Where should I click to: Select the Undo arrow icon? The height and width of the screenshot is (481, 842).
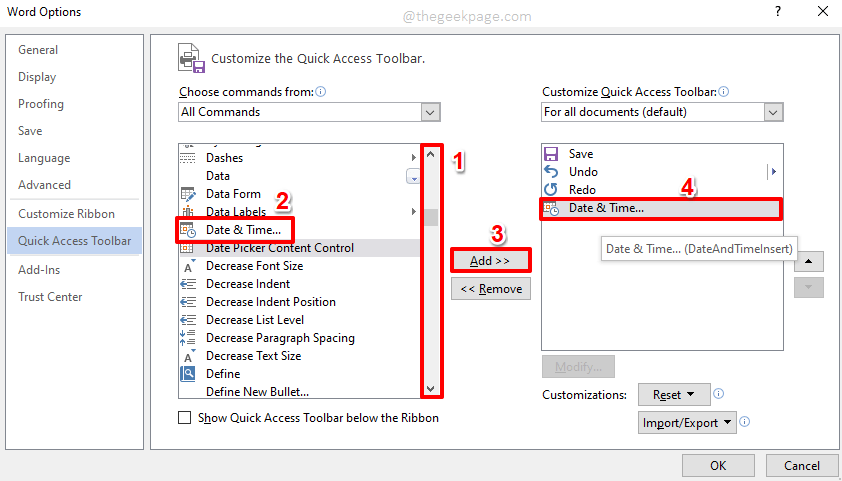point(550,172)
